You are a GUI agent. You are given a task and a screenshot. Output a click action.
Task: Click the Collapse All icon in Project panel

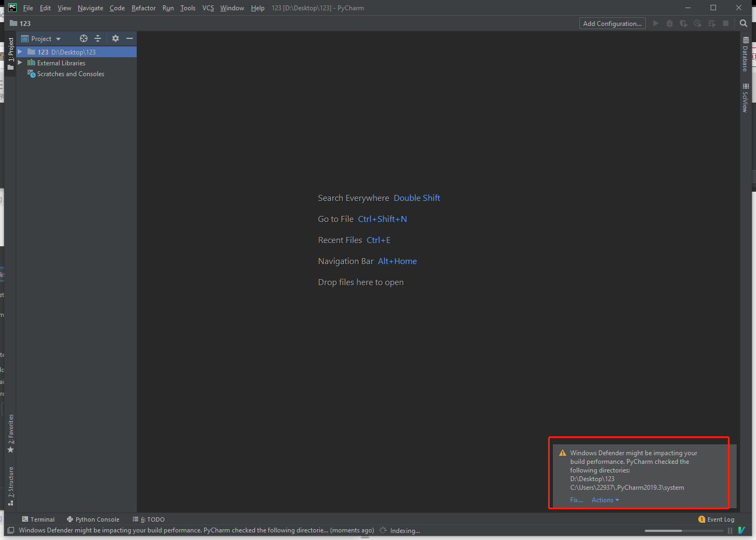pyautogui.click(x=98, y=38)
